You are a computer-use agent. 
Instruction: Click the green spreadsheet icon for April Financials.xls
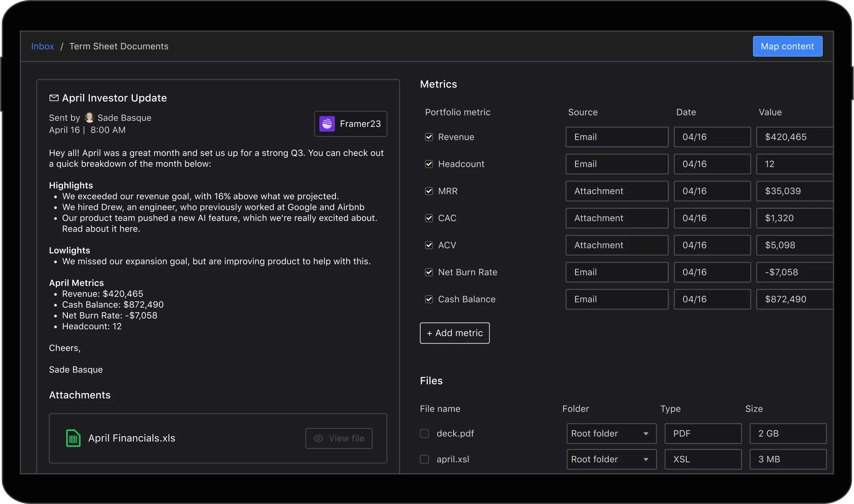click(73, 438)
